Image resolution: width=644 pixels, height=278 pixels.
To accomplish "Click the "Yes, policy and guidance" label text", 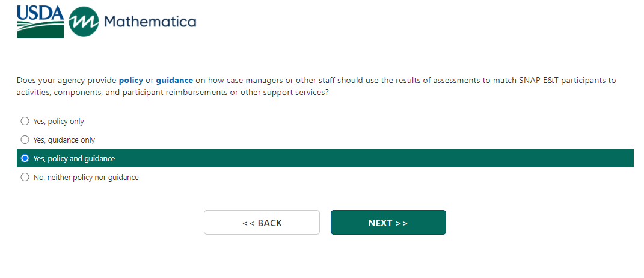I will click(x=74, y=158).
